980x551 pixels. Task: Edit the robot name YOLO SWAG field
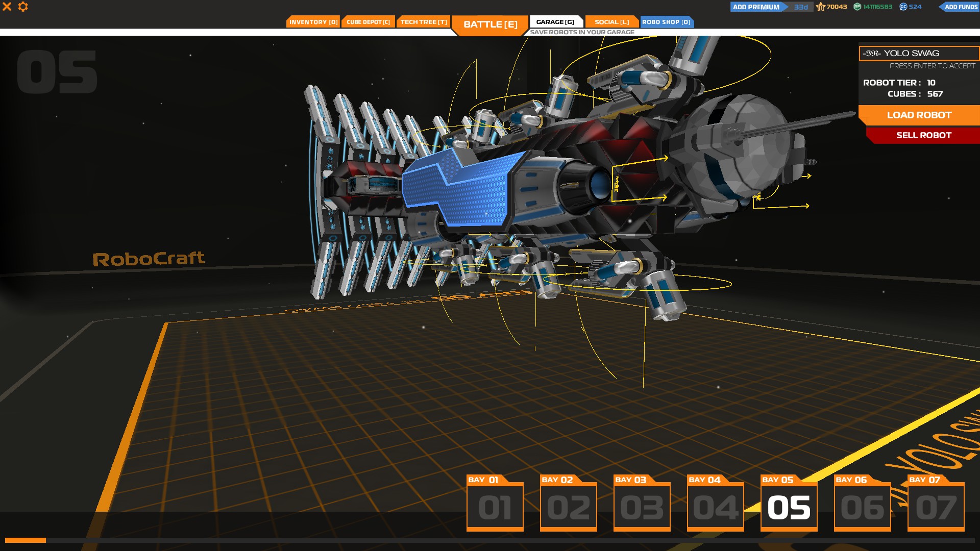point(919,53)
